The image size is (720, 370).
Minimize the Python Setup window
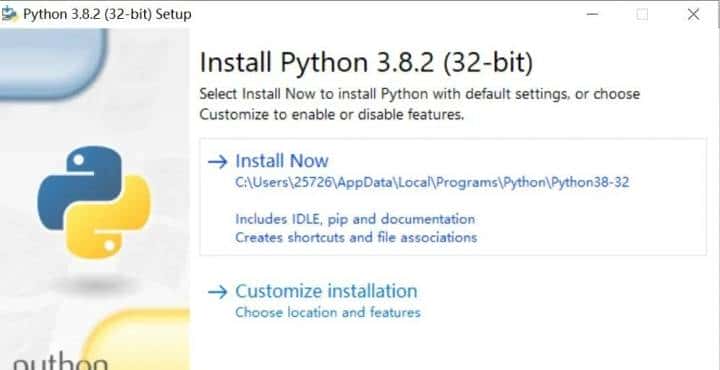point(592,14)
